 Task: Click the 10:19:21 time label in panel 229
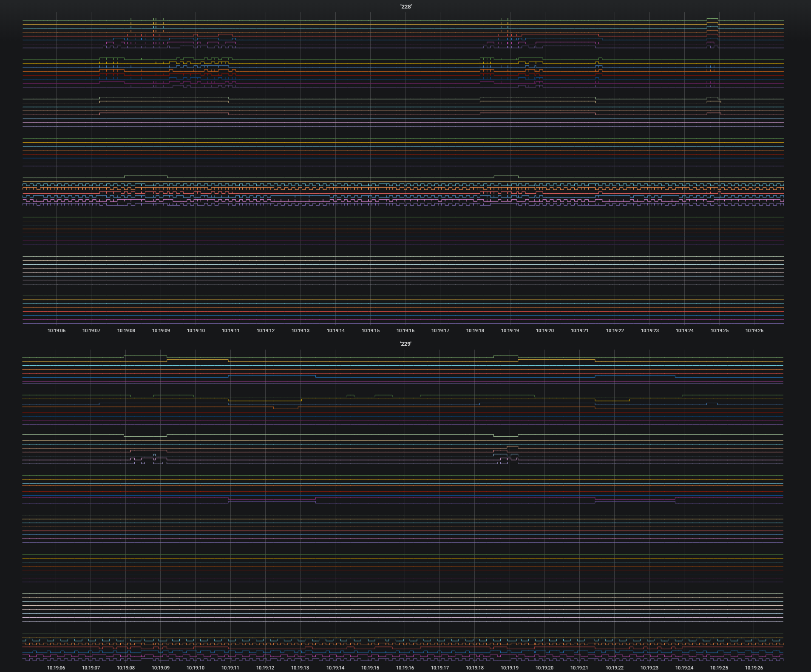(x=579, y=668)
